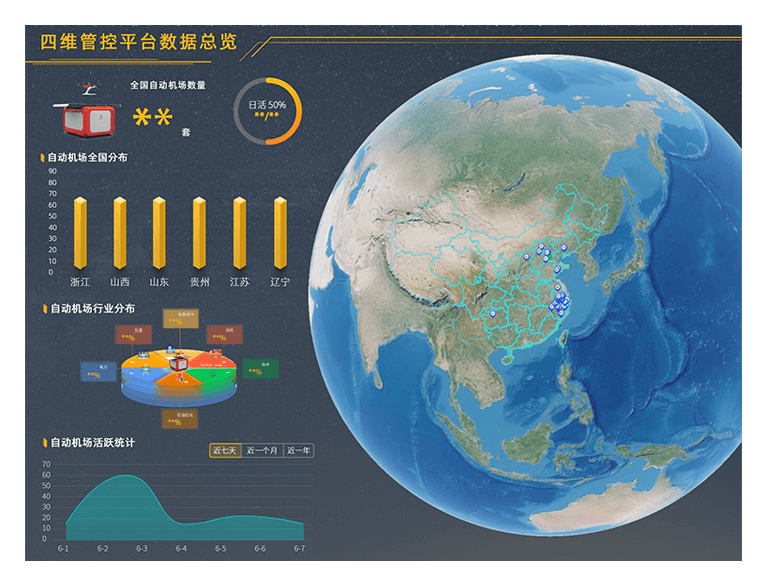Switch to the 近一年 time range tab
765x585 pixels.
point(298,450)
